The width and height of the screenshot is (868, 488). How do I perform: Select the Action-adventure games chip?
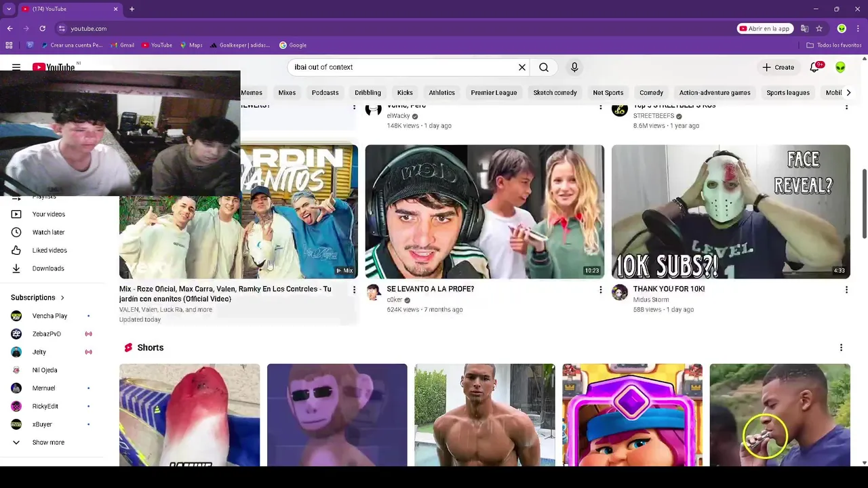tap(715, 93)
